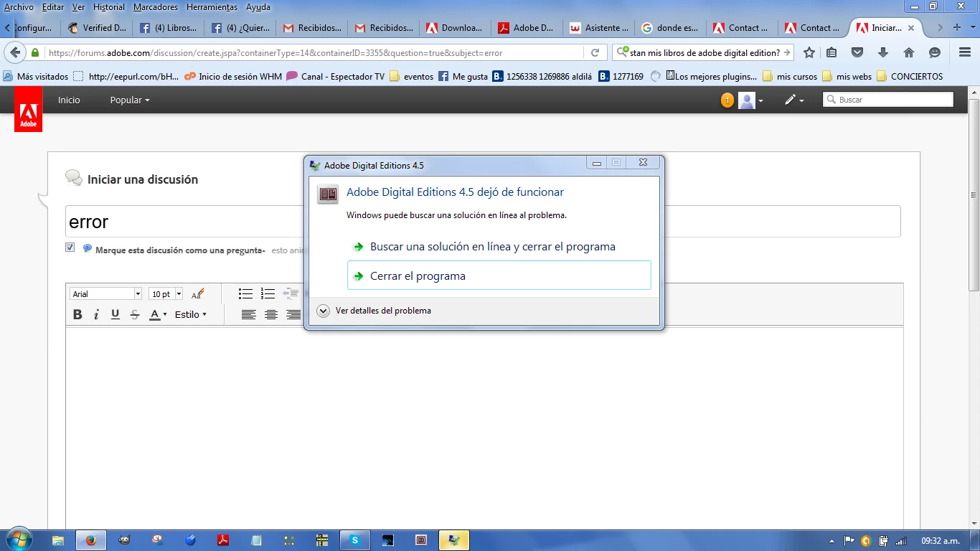Open Skype from the taskbar

coord(355,540)
